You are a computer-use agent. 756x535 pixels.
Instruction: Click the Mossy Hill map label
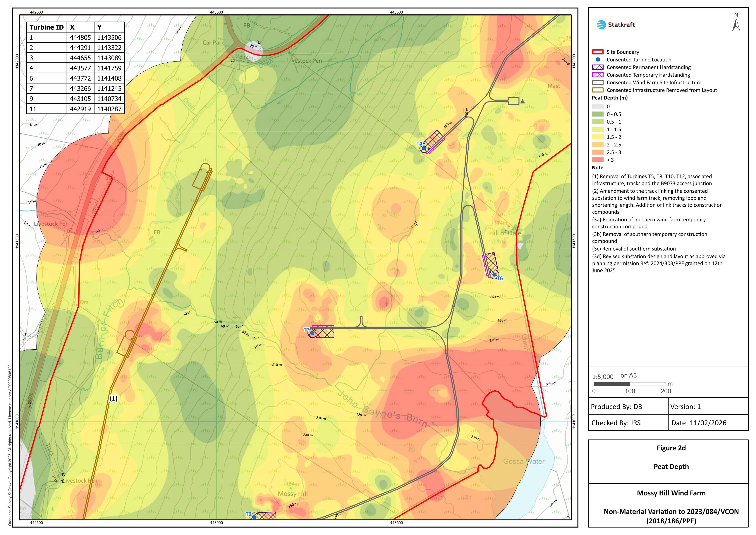tap(293, 494)
